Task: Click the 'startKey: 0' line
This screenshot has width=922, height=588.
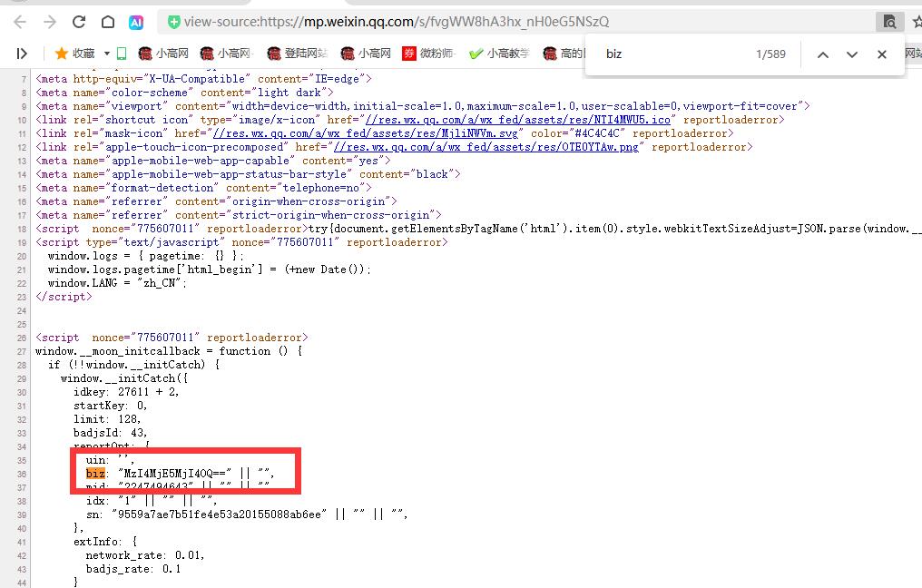Action: (110, 406)
